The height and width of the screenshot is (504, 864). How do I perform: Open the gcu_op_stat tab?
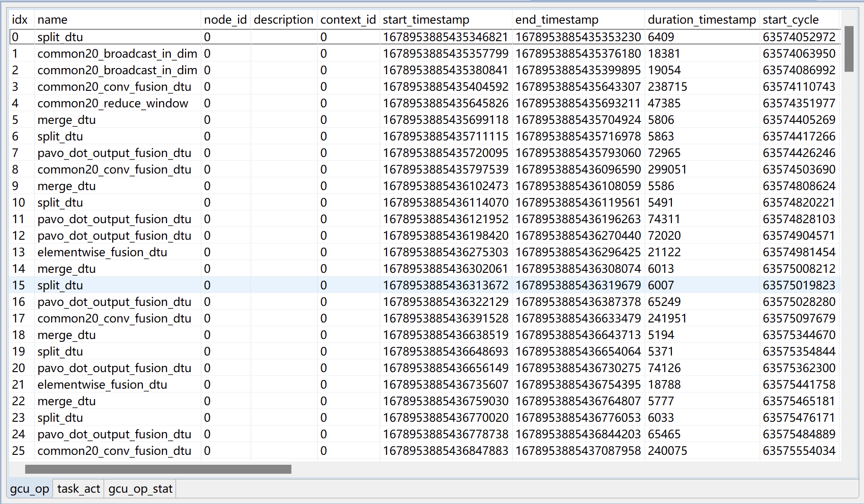[140, 488]
